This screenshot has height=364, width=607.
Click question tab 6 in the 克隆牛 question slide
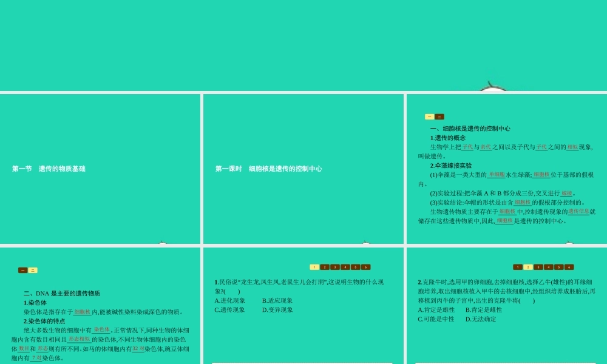(569, 268)
